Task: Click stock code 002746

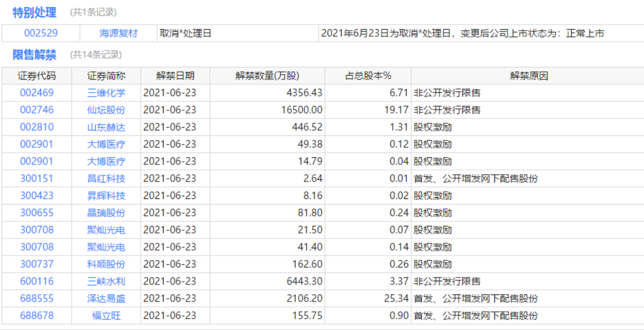Action: [37, 110]
